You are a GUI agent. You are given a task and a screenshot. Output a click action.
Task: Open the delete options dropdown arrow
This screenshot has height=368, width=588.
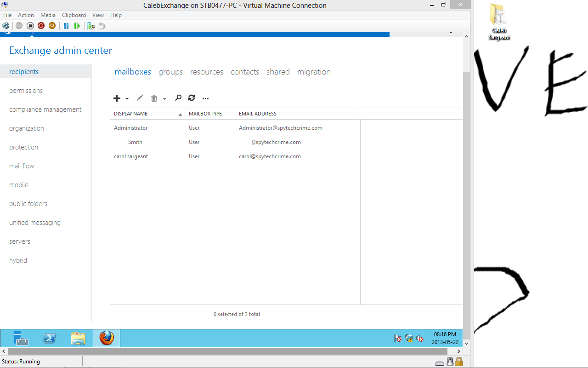pyautogui.click(x=164, y=98)
